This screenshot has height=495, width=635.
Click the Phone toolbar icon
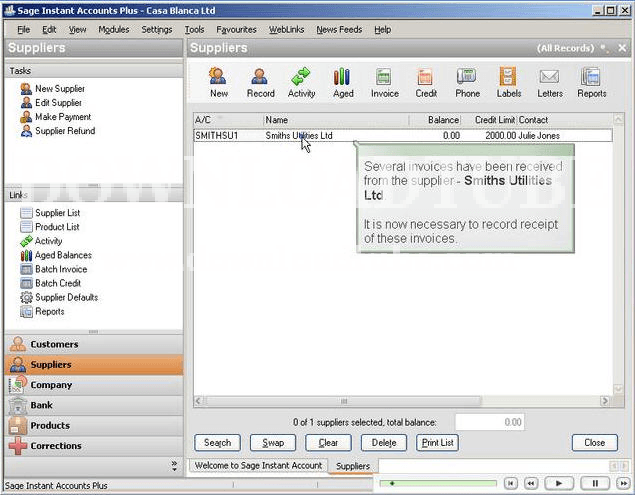tap(467, 83)
